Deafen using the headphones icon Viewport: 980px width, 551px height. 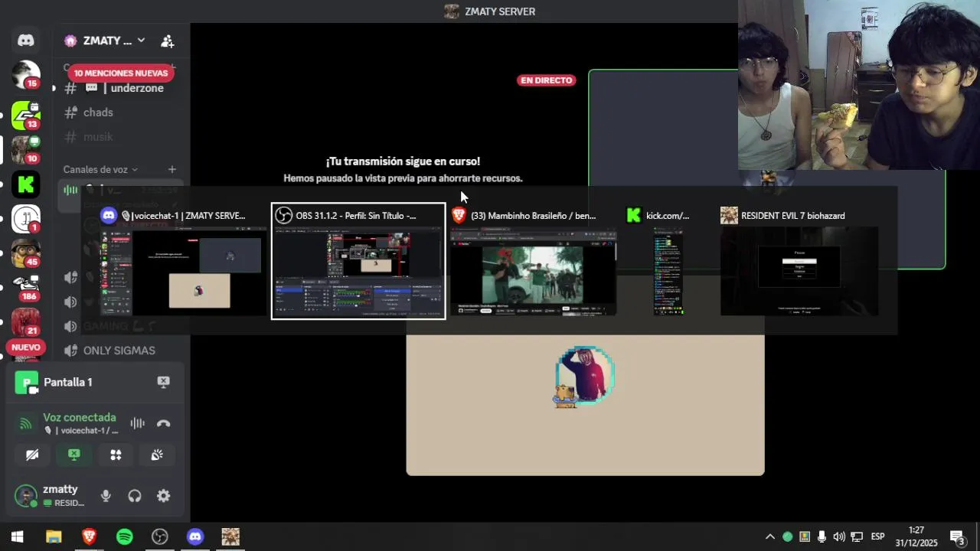tap(135, 496)
